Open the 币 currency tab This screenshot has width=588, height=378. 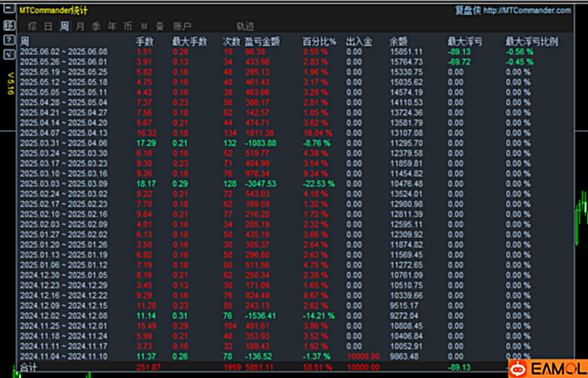tap(128, 26)
